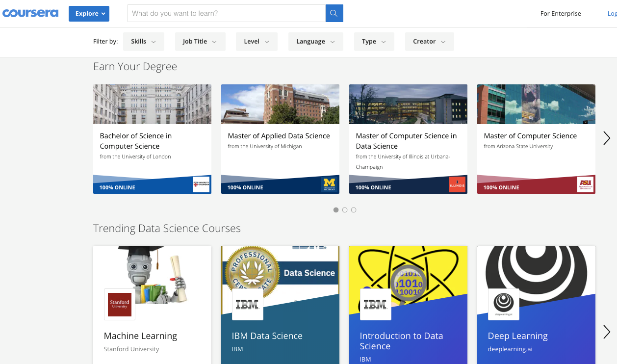
Task: Click the Coursera logo
Action: pyautogui.click(x=30, y=13)
